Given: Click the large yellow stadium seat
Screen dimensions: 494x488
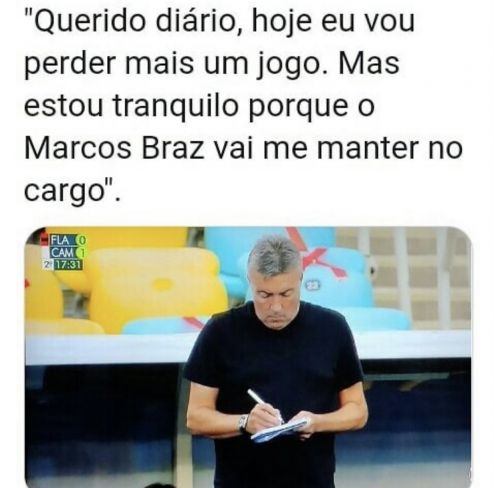Looking at the screenshot, I should (157, 288).
